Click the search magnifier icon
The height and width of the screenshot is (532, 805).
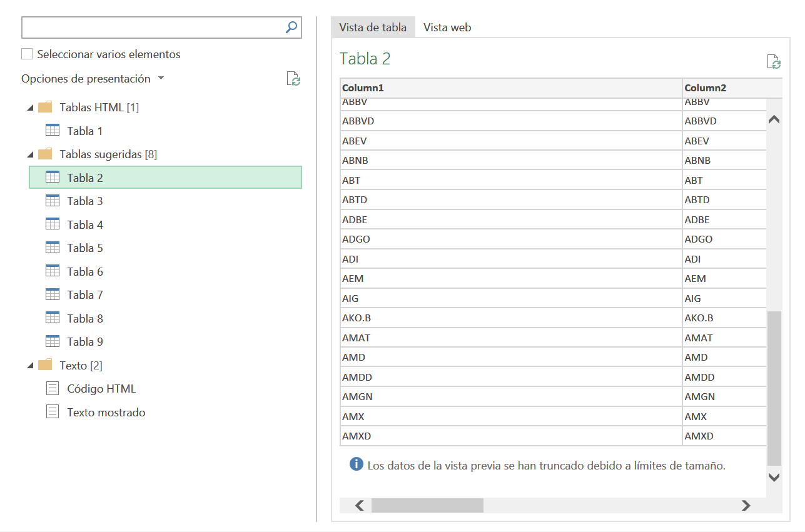point(291,27)
